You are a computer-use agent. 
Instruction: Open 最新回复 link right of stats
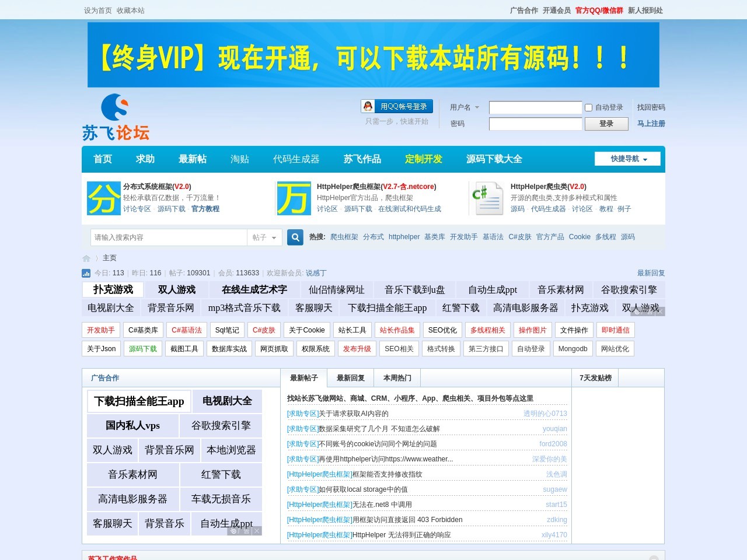tap(651, 273)
